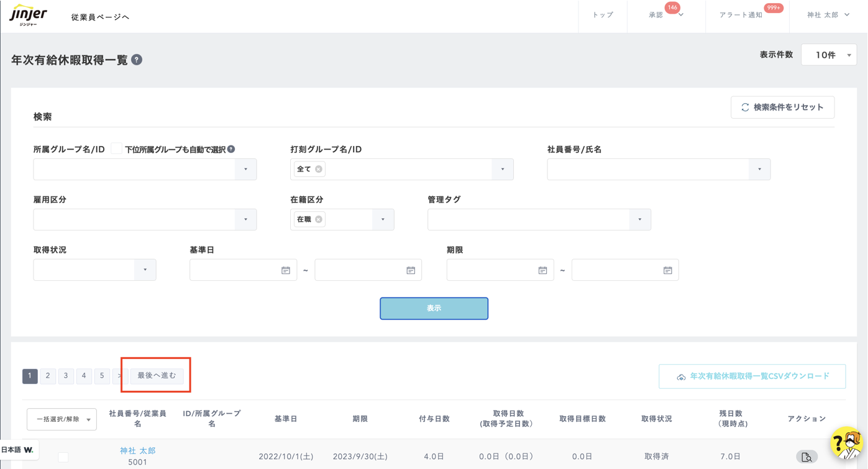The height and width of the screenshot is (469, 868).
Task: Open the calendar for 基準日 start date
Action: click(x=285, y=270)
